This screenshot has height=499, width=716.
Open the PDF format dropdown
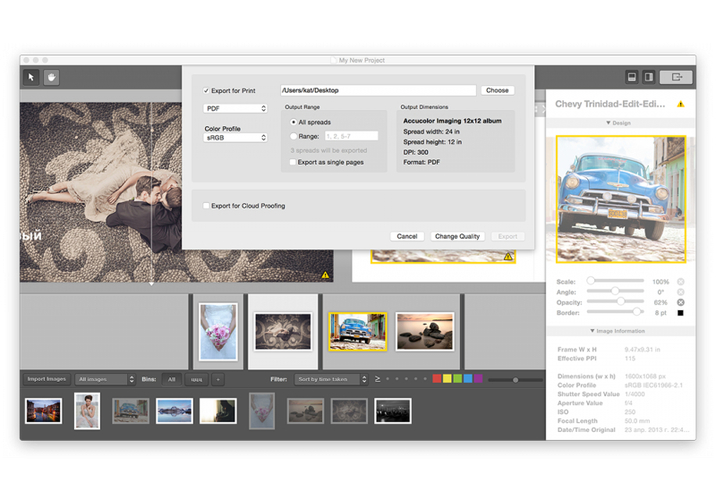click(235, 108)
